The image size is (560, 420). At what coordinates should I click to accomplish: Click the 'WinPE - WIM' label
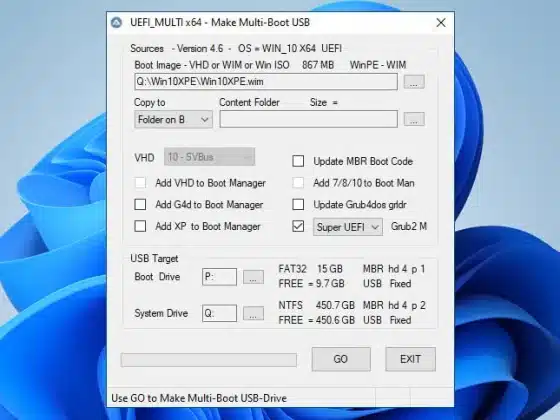(x=378, y=65)
